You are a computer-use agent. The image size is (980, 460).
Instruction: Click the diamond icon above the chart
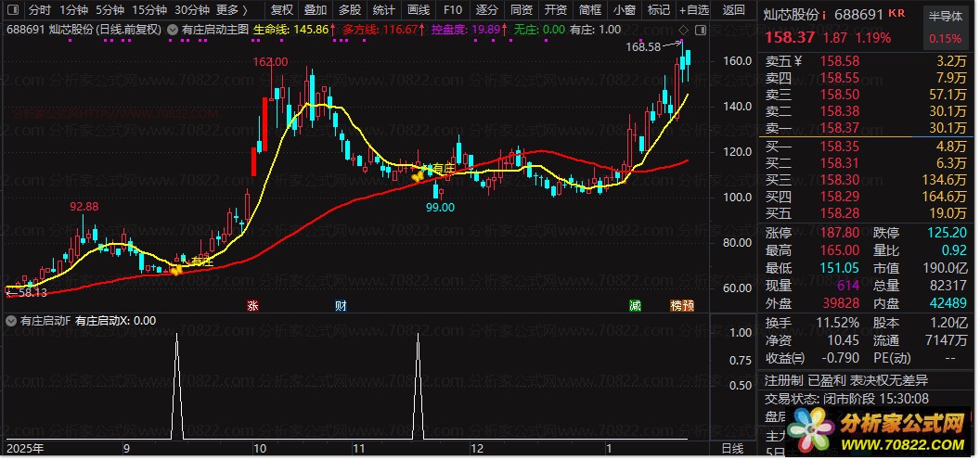pyautogui.click(x=684, y=30)
